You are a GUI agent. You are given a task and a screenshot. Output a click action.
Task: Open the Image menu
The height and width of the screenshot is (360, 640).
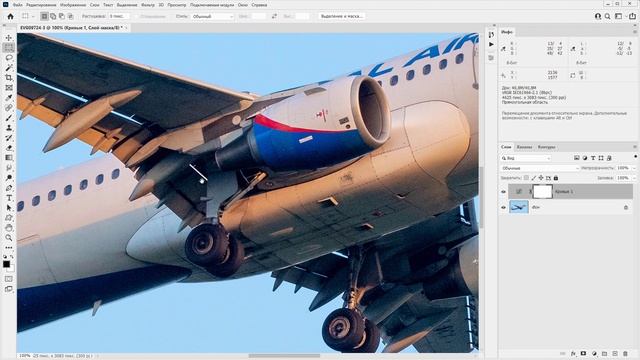(x=73, y=5)
